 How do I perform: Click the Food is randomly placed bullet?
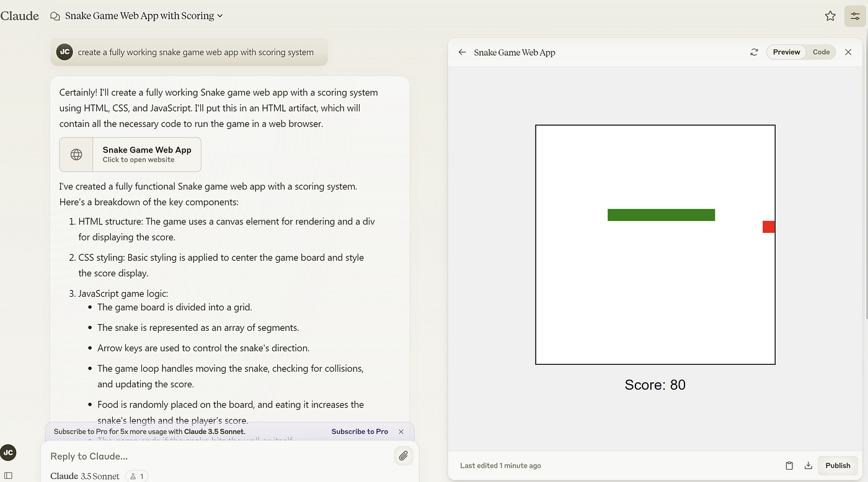coord(231,413)
